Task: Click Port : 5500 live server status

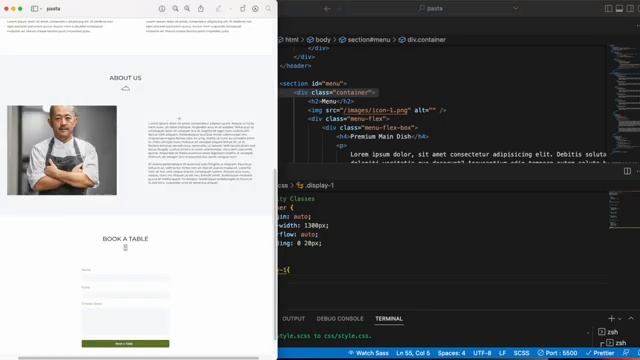Action: point(557,353)
